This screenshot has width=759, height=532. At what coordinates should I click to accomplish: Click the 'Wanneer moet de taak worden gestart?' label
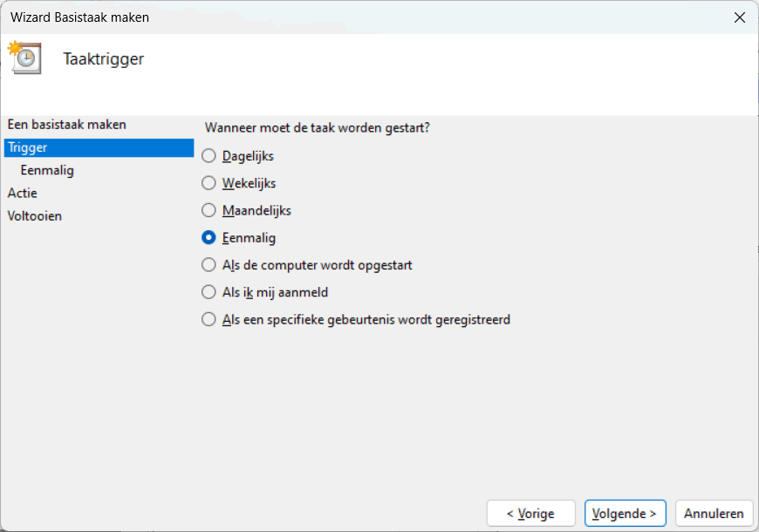point(317,127)
